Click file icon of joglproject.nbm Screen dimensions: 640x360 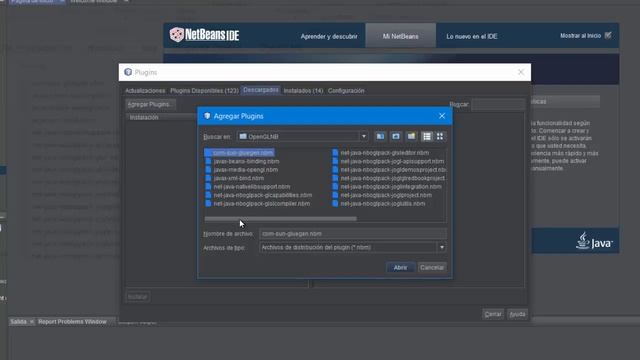click(x=335, y=195)
